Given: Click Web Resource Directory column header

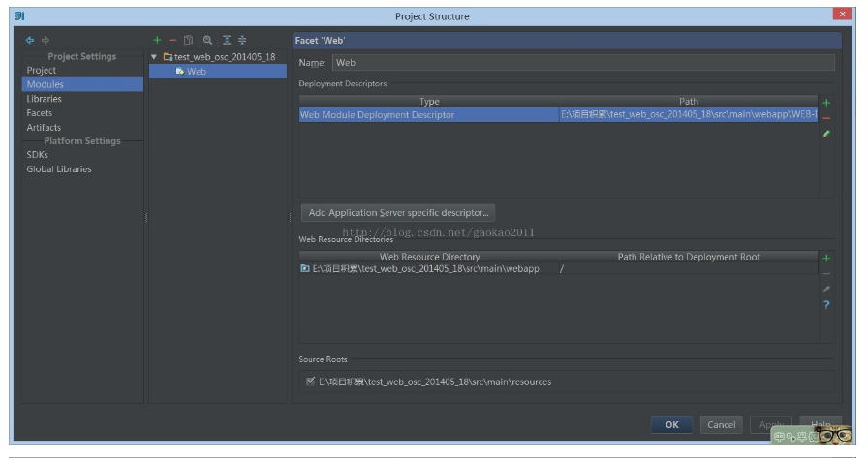Looking at the screenshot, I should point(429,257).
